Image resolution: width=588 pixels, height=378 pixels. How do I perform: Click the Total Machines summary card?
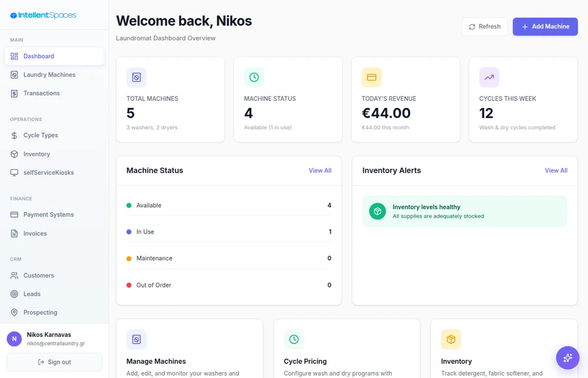pyautogui.click(x=171, y=100)
